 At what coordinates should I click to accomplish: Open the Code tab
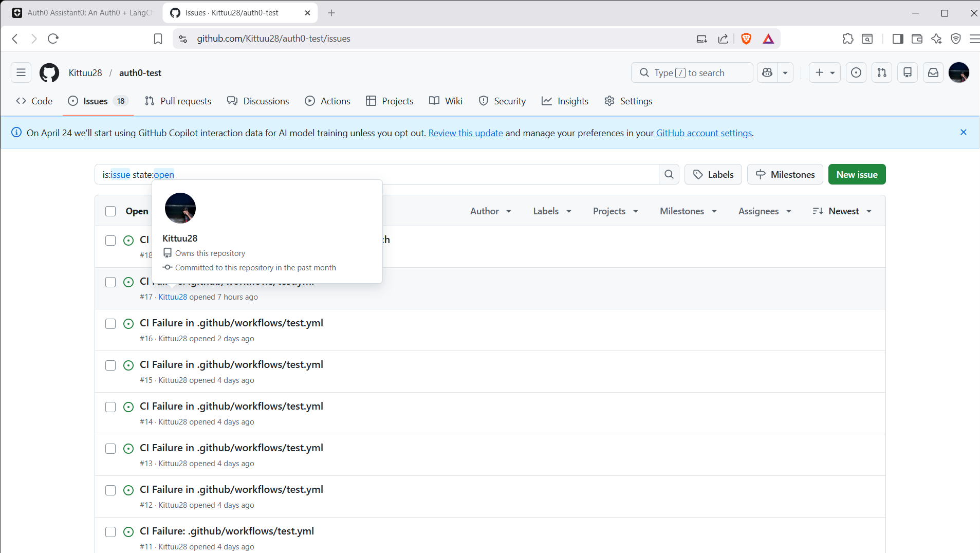[34, 101]
